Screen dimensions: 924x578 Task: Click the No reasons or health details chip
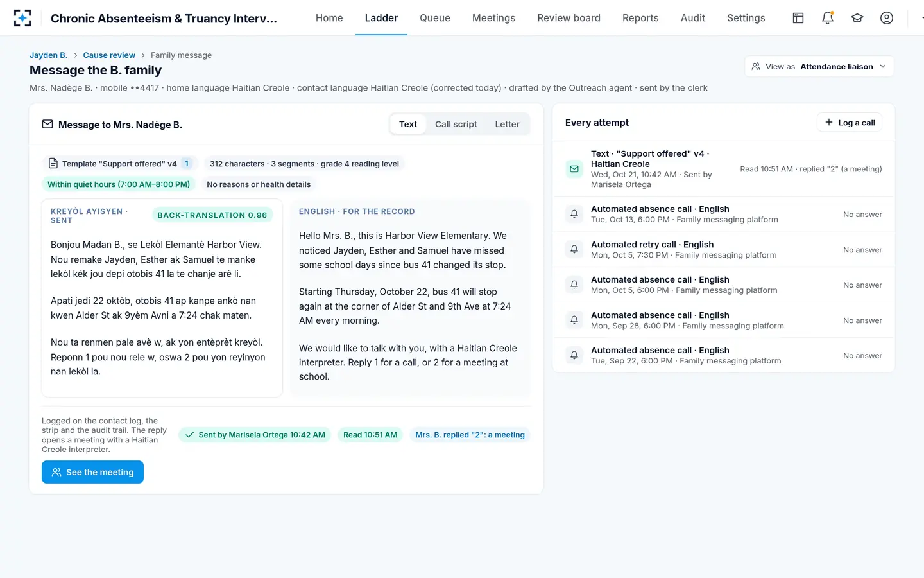259,184
